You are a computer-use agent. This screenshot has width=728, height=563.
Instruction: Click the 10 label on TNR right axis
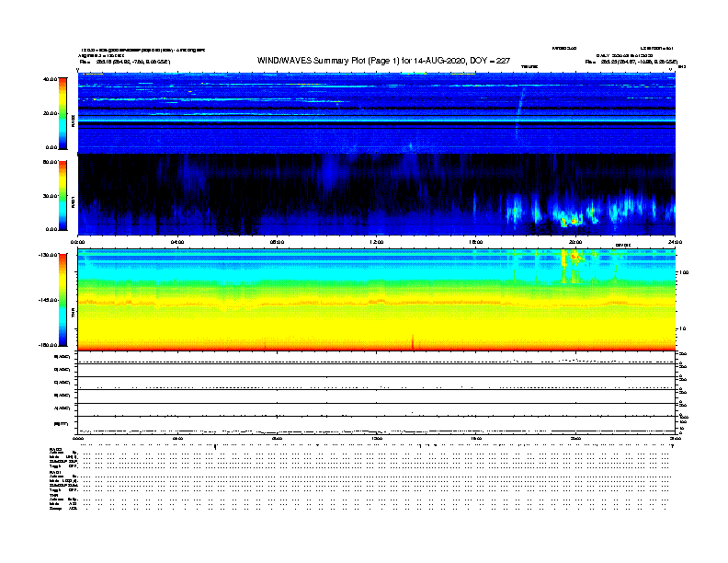683,329
